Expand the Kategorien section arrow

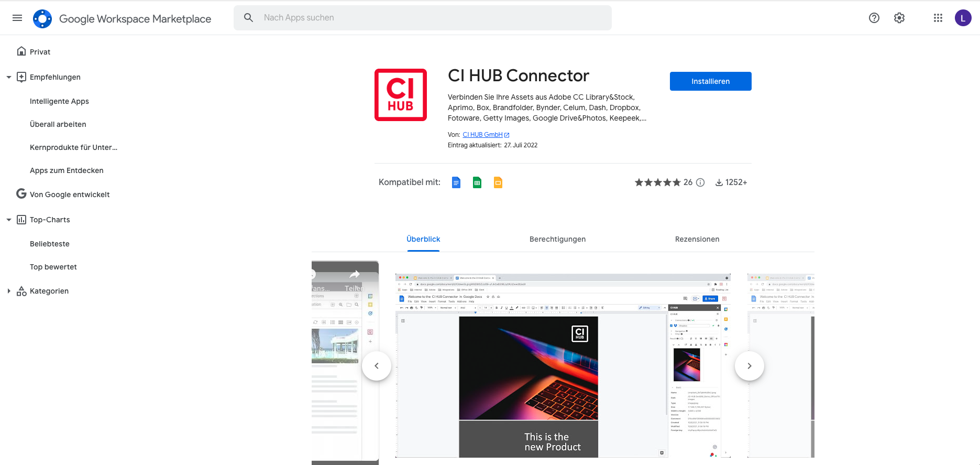tap(8, 291)
